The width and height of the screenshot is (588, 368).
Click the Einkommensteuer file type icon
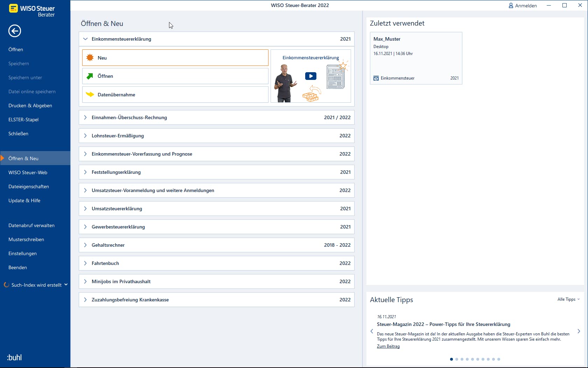376,78
